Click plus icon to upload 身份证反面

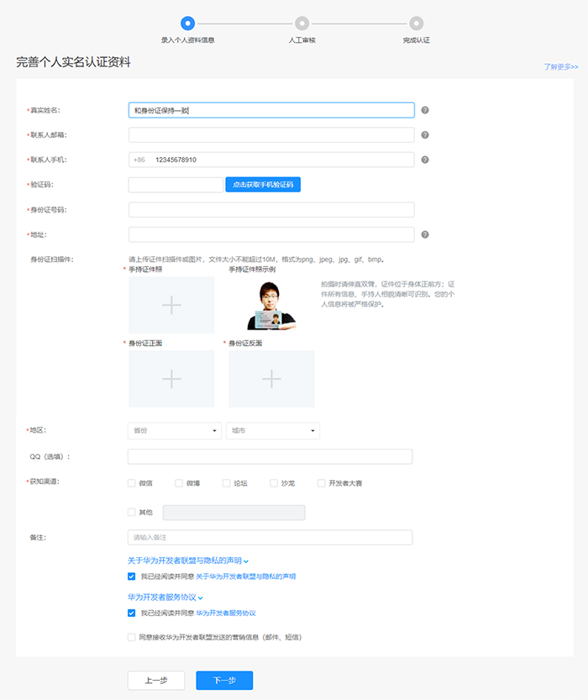coord(271,379)
